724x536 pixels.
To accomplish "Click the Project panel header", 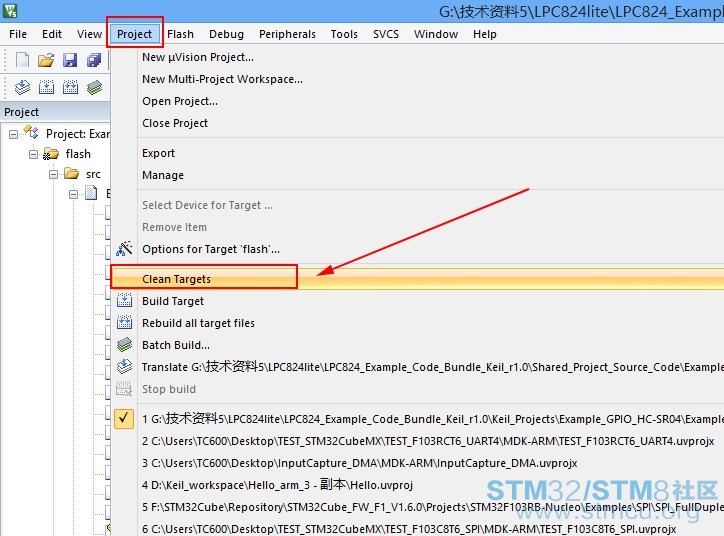I will pos(55,112).
